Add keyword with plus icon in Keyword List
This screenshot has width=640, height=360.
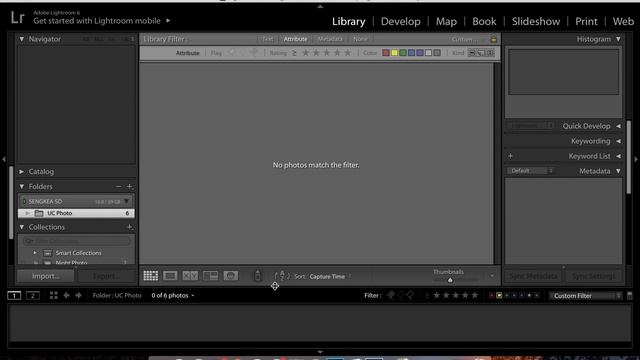click(510, 156)
